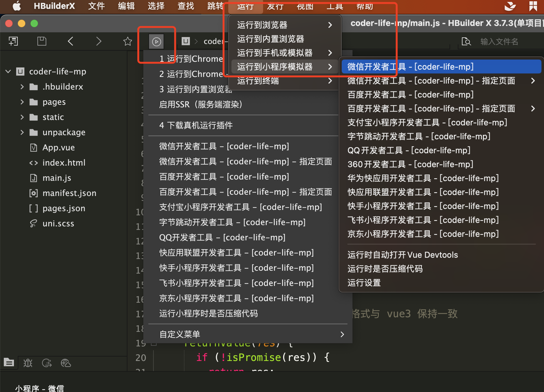Select 1 运行到Chrome in toolbar menu
544x392 pixels.
tap(191, 59)
